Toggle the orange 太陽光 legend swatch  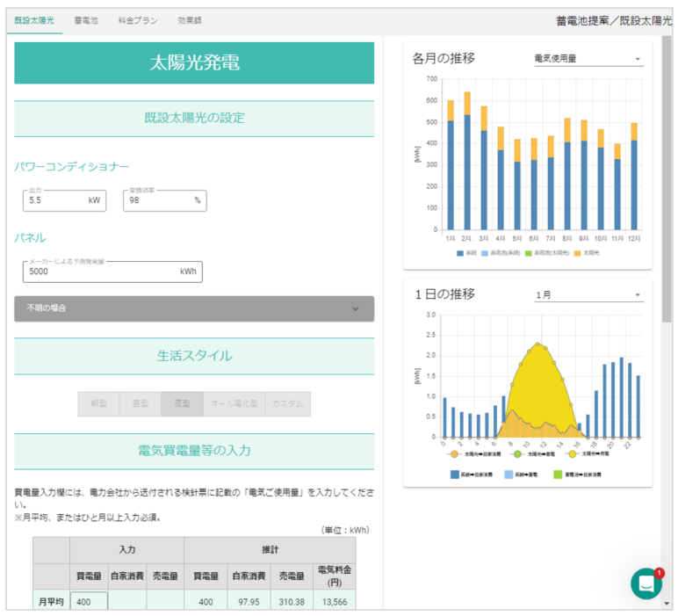click(577, 253)
